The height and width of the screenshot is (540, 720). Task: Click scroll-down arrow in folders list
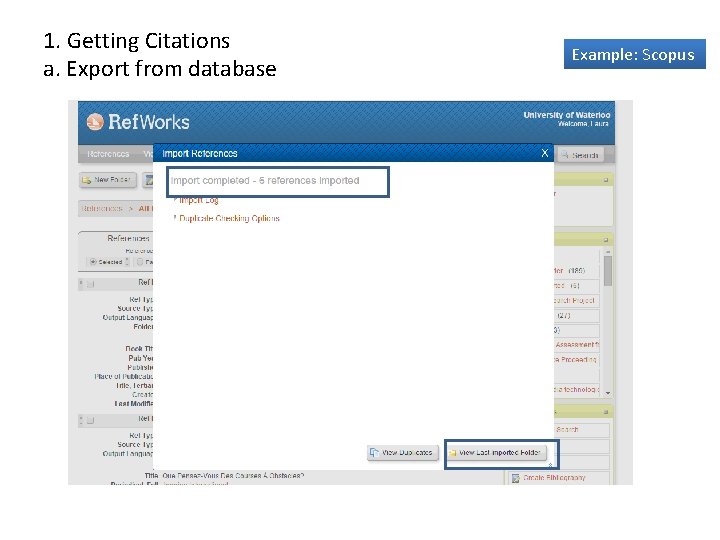(x=608, y=393)
